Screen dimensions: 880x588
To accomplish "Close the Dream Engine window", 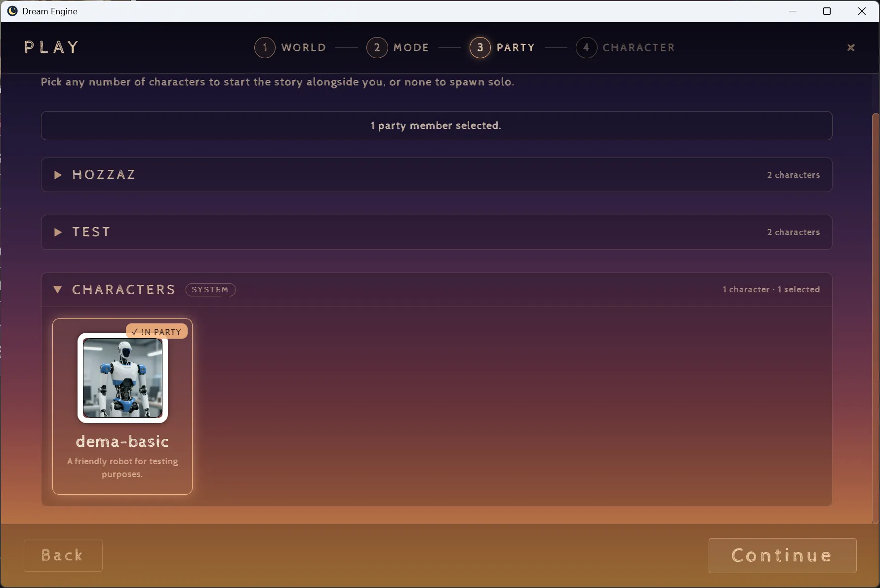I will [x=862, y=11].
